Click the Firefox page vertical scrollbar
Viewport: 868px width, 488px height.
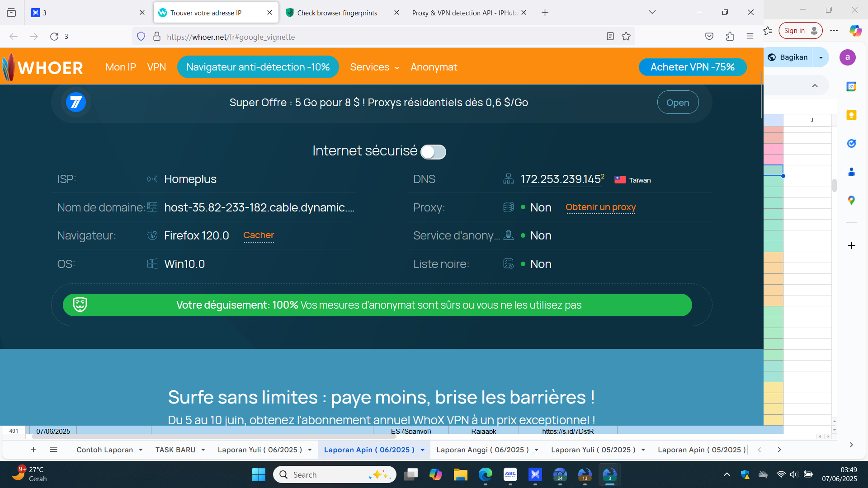coord(761,95)
